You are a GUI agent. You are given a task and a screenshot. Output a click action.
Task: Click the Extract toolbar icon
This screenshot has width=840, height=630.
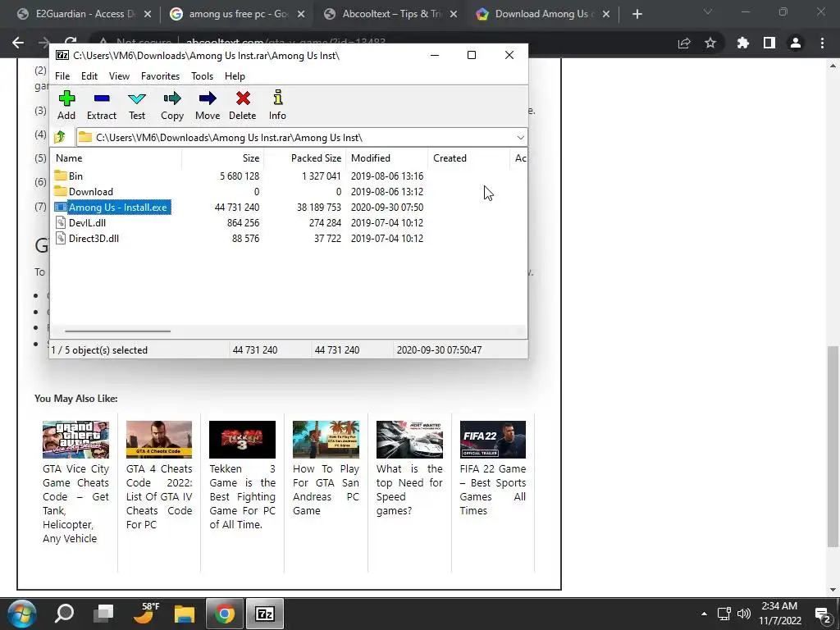[101, 98]
